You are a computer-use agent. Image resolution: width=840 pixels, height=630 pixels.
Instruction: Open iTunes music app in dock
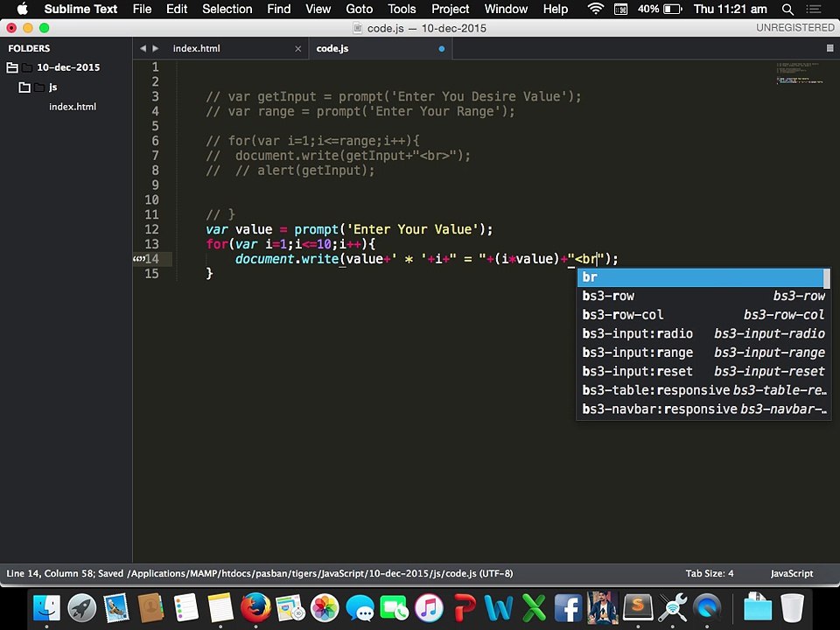coord(429,609)
